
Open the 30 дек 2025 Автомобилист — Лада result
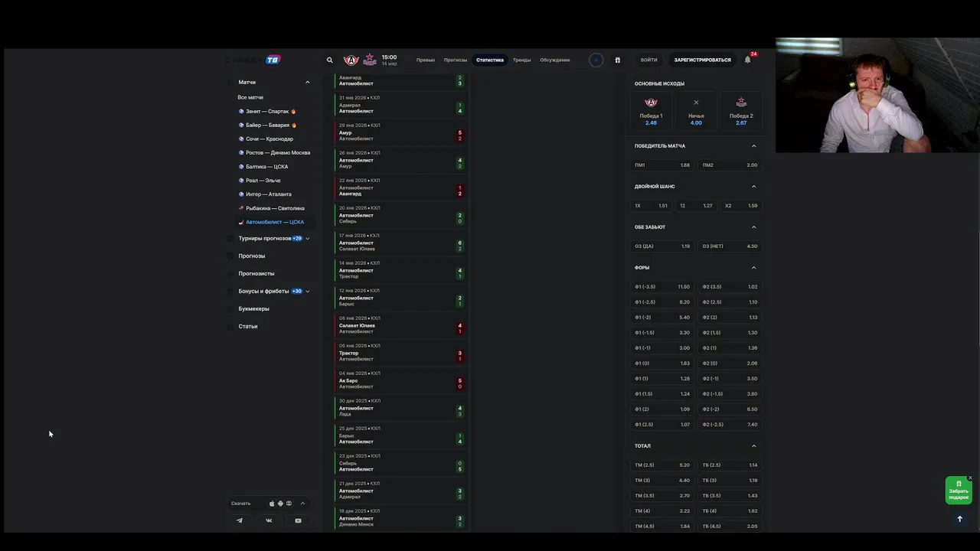400,408
